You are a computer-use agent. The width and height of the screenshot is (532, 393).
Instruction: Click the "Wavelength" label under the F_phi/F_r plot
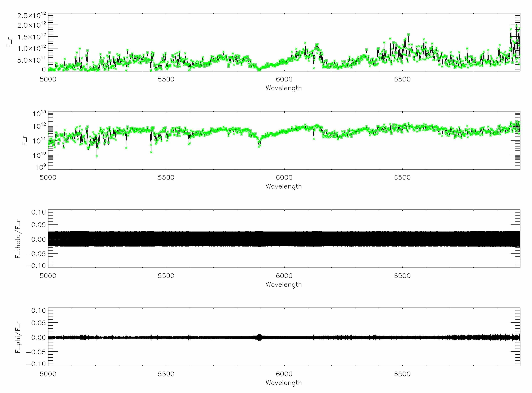(284, 383)
